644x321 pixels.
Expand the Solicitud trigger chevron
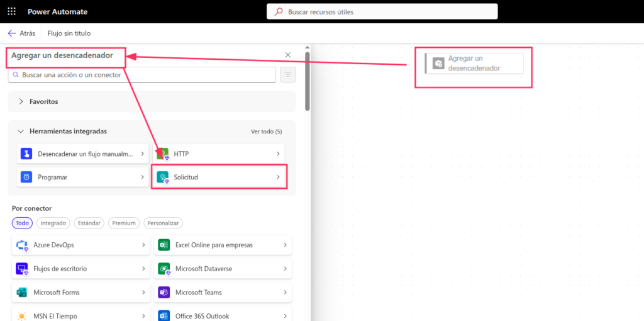tap(278, 177)
